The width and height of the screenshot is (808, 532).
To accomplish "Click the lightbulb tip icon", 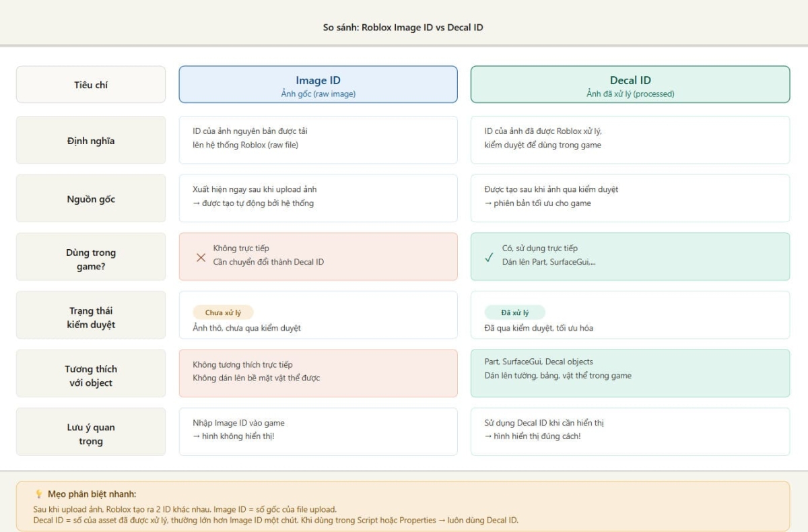I will (38, 494).
